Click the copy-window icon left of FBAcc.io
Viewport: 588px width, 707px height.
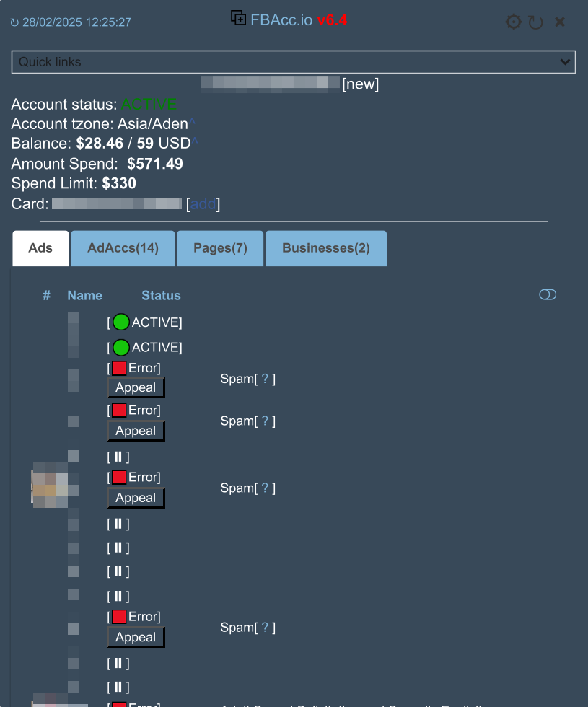click(x=239, y=18)
